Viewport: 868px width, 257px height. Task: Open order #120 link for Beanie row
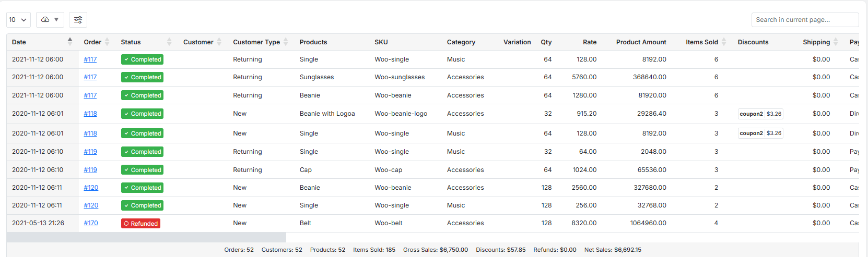pos(91,188)
